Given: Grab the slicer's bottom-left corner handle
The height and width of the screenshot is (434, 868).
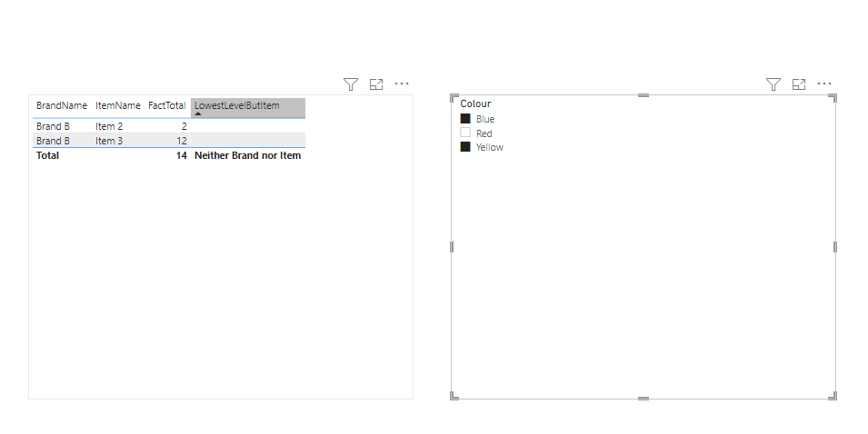Looking at the screenshot, I should 454,396.
